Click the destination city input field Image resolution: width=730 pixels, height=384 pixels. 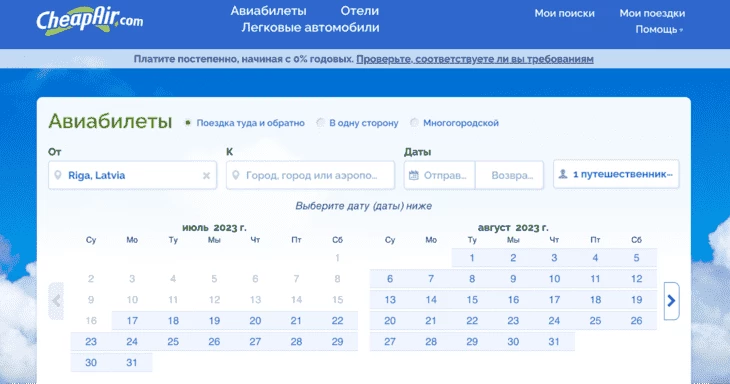(x=311, y=175)
